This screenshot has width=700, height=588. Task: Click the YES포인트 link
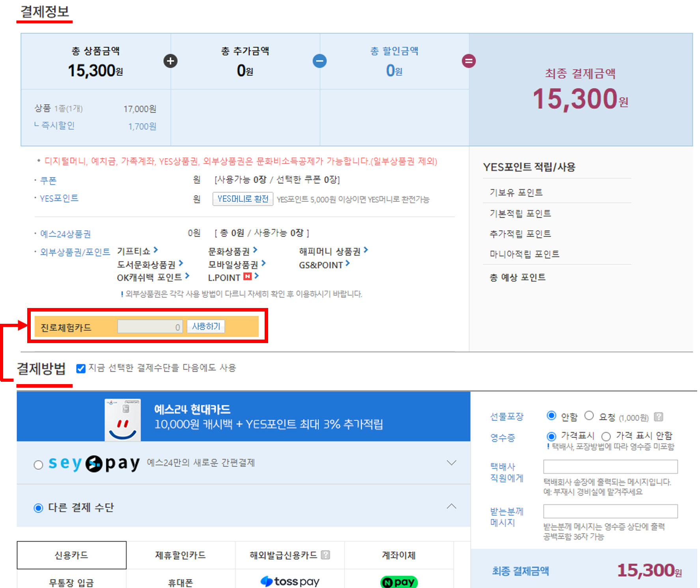(x=59, y=198)
